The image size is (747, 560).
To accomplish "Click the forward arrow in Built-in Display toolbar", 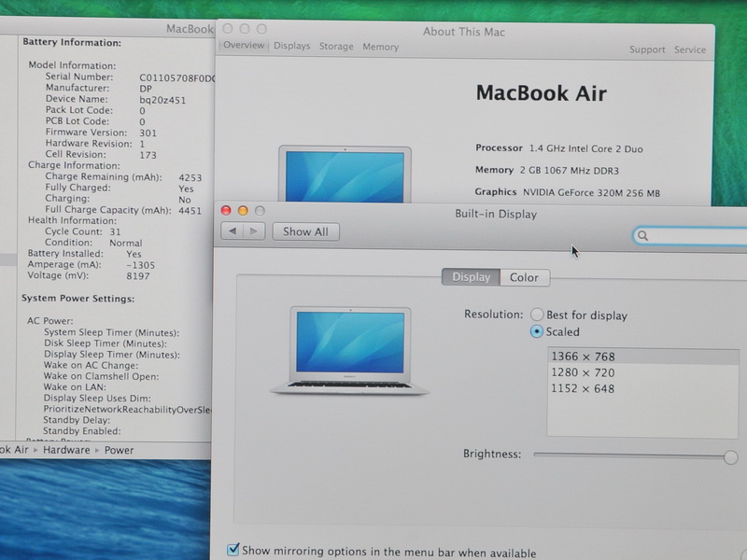I will pos(254,231).
